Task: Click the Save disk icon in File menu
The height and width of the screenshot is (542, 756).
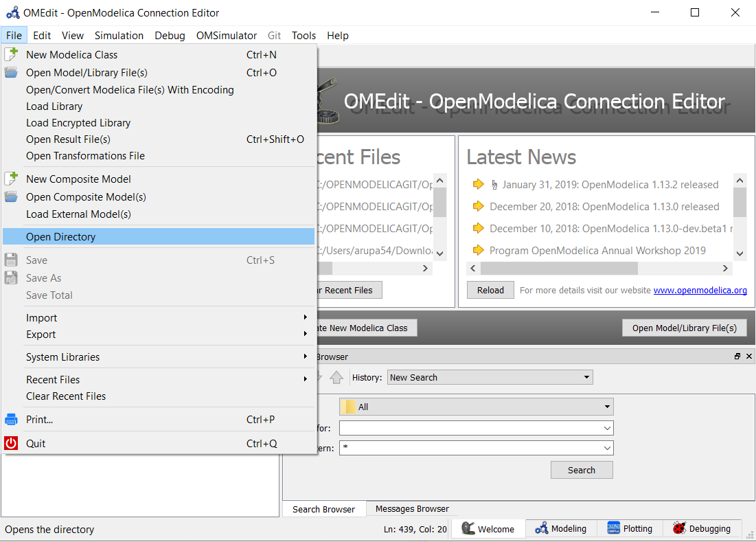Action: (11, 260)
